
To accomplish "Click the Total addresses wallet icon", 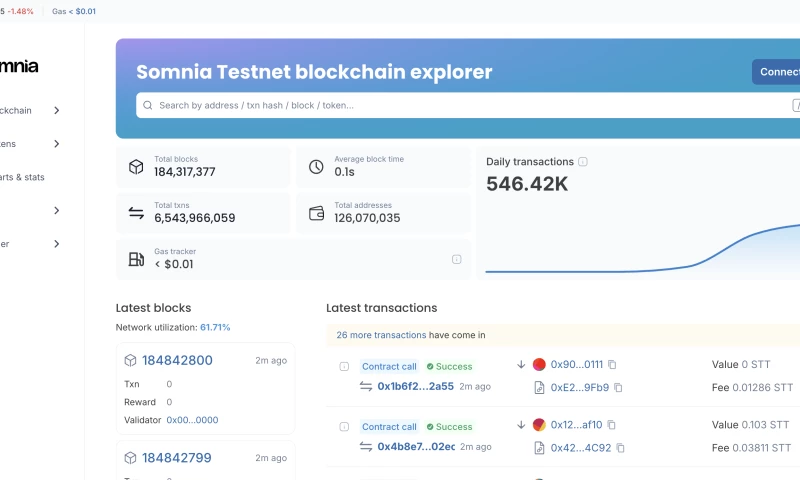I will [316, 213].
